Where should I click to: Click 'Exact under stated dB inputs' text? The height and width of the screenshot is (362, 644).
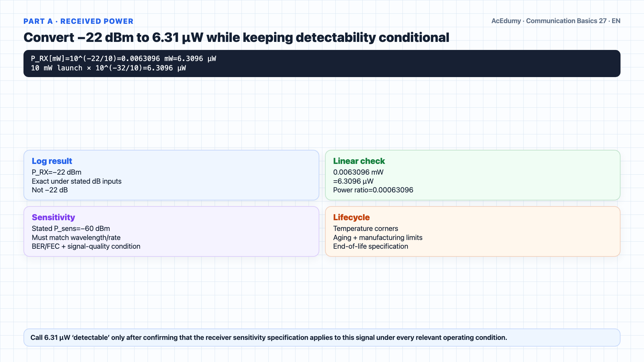coord(76,181)
